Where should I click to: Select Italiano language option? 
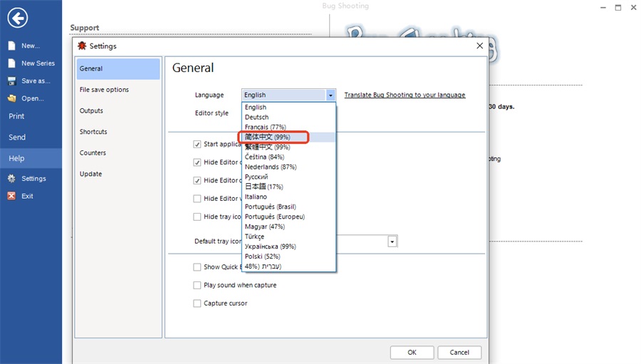click(288, 197)
